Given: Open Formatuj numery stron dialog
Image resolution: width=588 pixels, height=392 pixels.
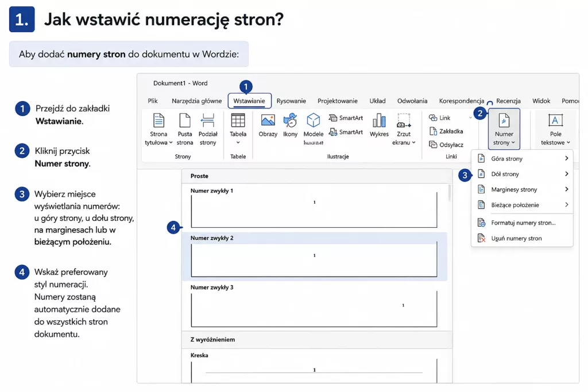Looking at the screenshot, I should [522, 223].
